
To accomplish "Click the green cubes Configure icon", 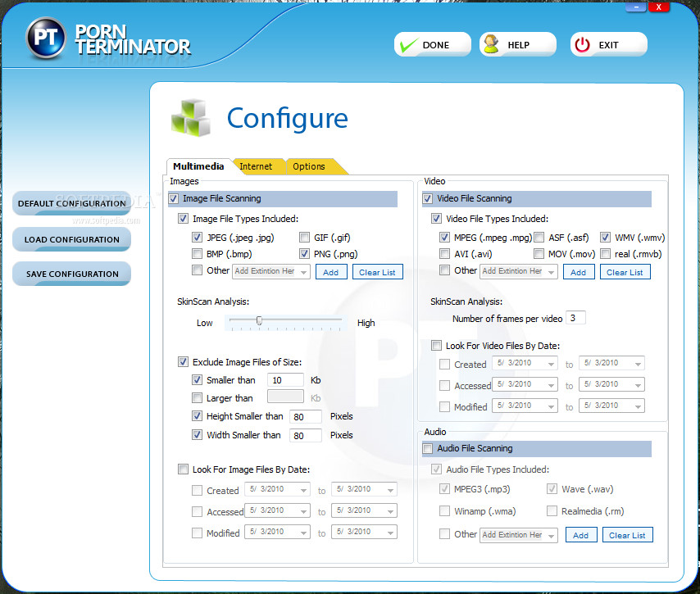I will [x=191, y=118].
